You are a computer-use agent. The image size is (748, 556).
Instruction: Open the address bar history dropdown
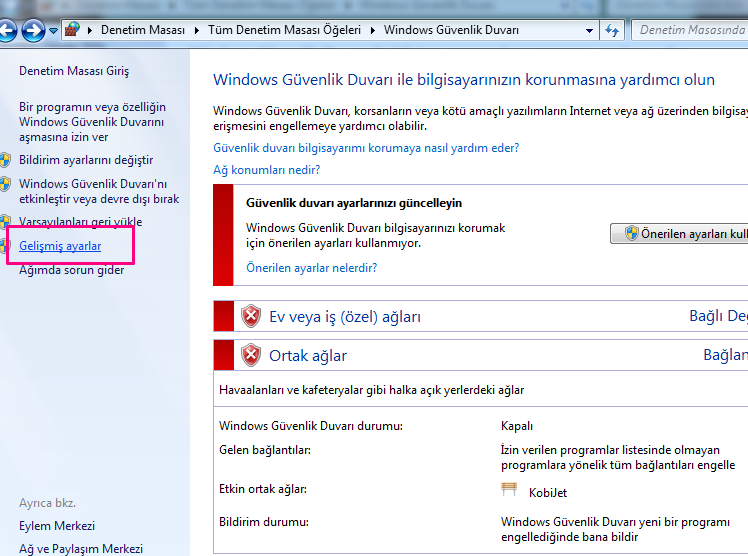[x=589, y=31]
